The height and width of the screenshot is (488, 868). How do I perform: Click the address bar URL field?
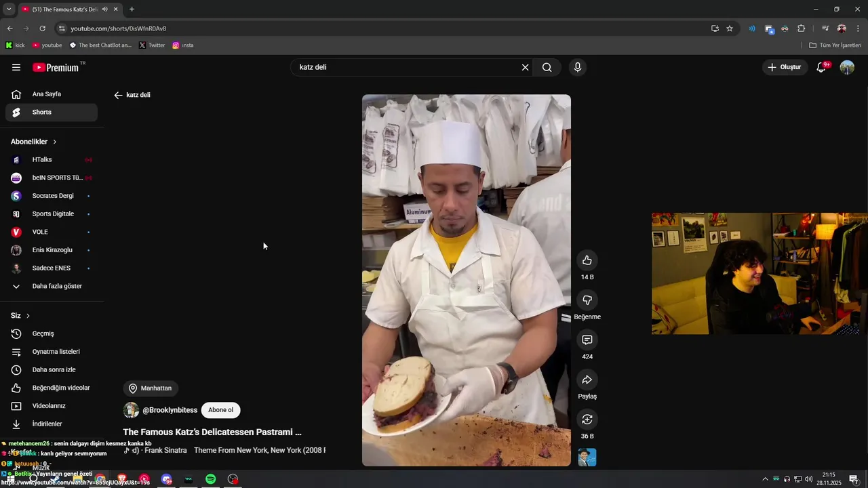pos(387,28)
